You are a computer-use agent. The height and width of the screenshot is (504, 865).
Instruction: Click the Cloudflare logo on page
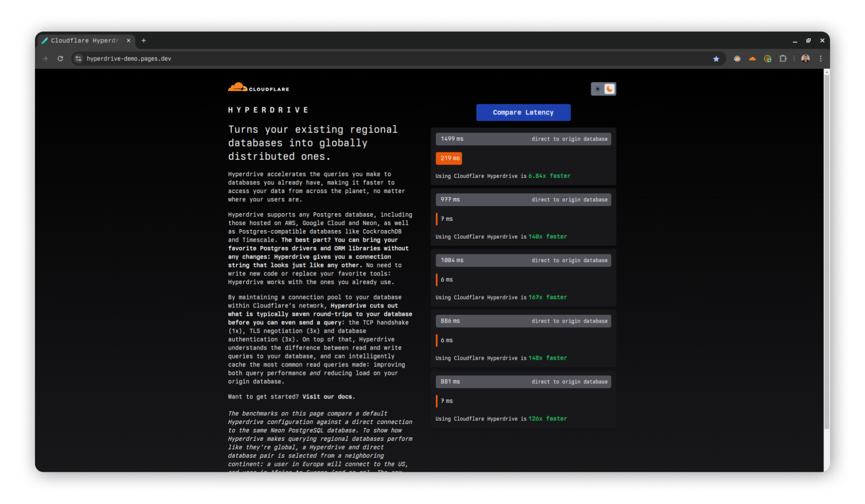click(x=258, y=87)
